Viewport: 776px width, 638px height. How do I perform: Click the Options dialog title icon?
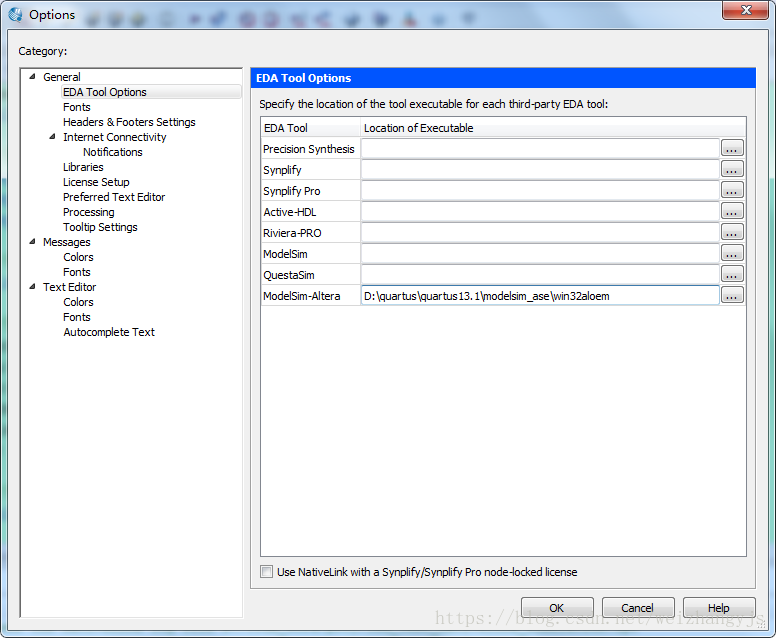(x=15, y=15)
